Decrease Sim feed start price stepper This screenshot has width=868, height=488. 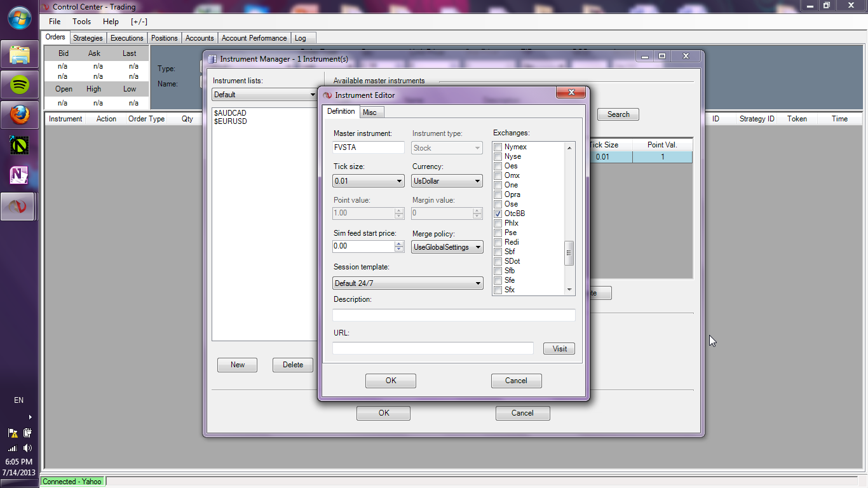tap(399, 249)
